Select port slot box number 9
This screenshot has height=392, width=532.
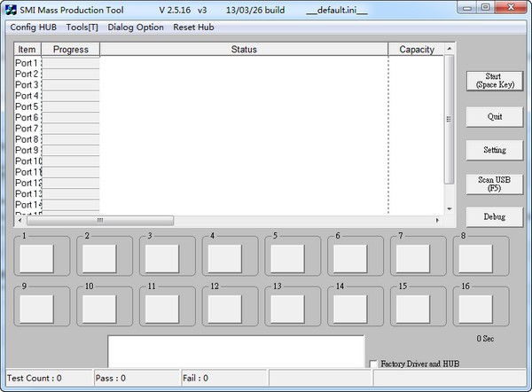point(37,308)
